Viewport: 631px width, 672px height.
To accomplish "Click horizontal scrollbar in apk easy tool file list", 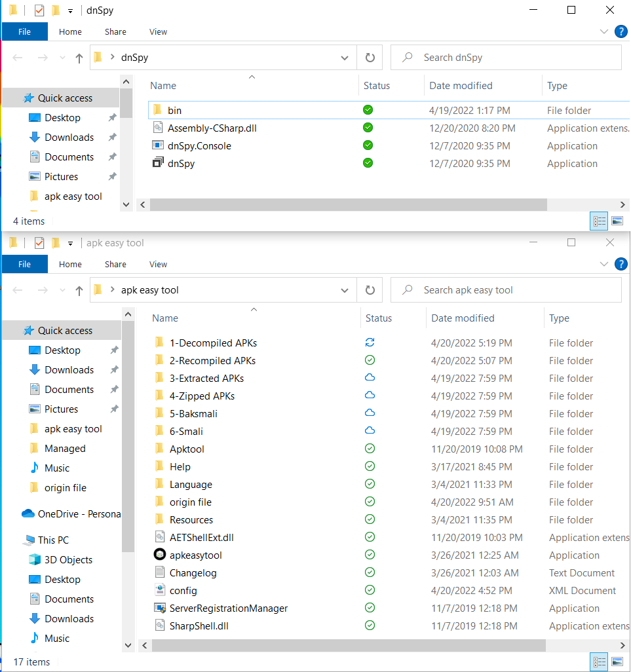I will (x=349, y=645).
